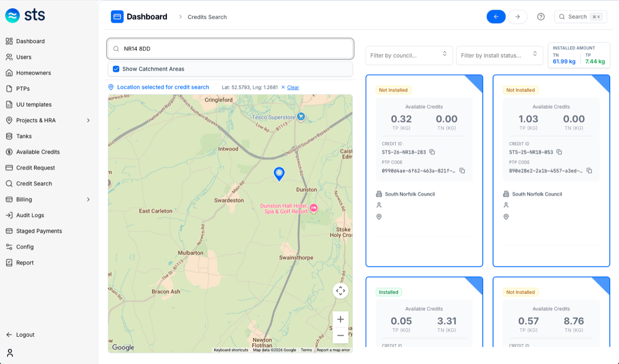Click the blue map location pin
The height and width of the screenshot is (364, 619).
coord(279,173)
